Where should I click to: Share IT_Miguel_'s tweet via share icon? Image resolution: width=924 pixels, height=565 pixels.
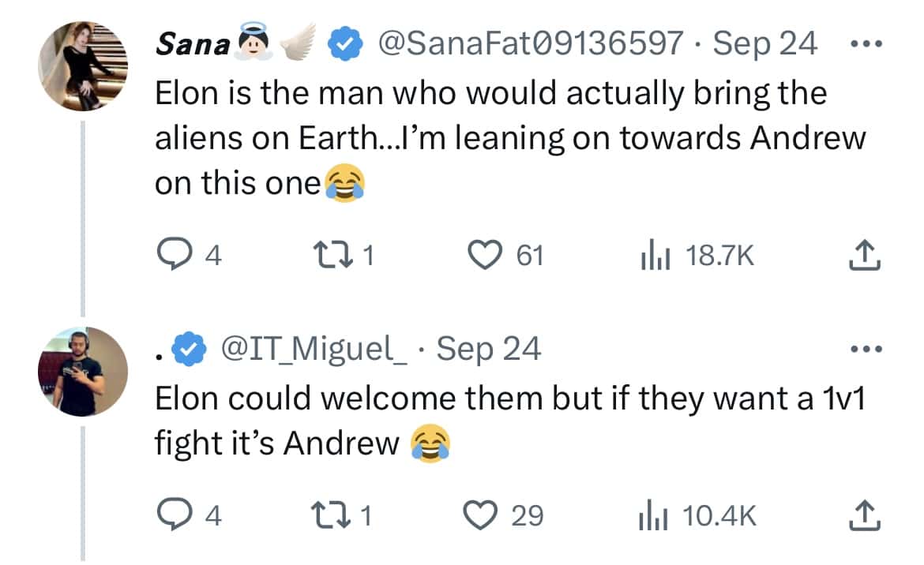pos(866,516)
